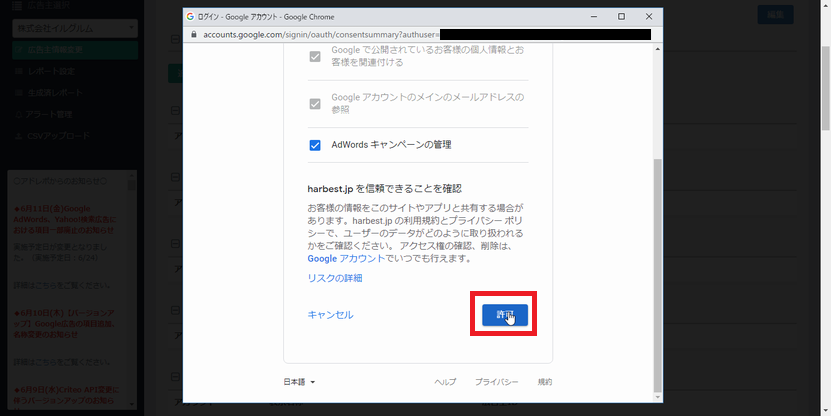This screenshot has height=416, width=831.
Task: Click the 生成済レポート sidebar icon
Action: click(19, 93)
